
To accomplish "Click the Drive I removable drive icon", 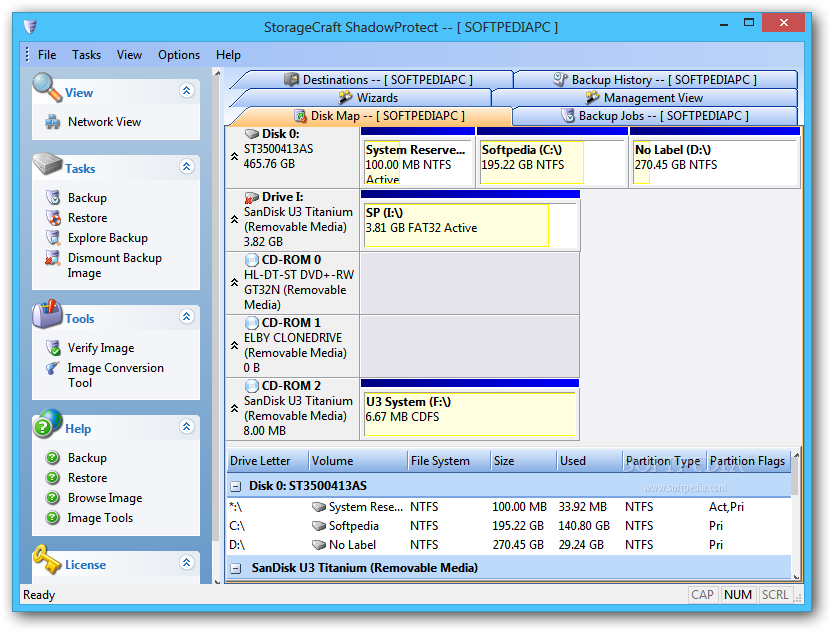I will pos(252,197).
